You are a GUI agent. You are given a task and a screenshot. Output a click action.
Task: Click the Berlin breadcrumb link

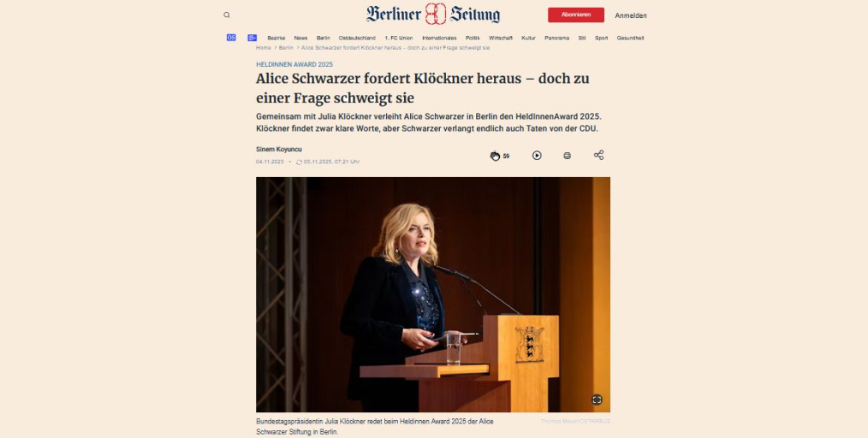(286, 48)
